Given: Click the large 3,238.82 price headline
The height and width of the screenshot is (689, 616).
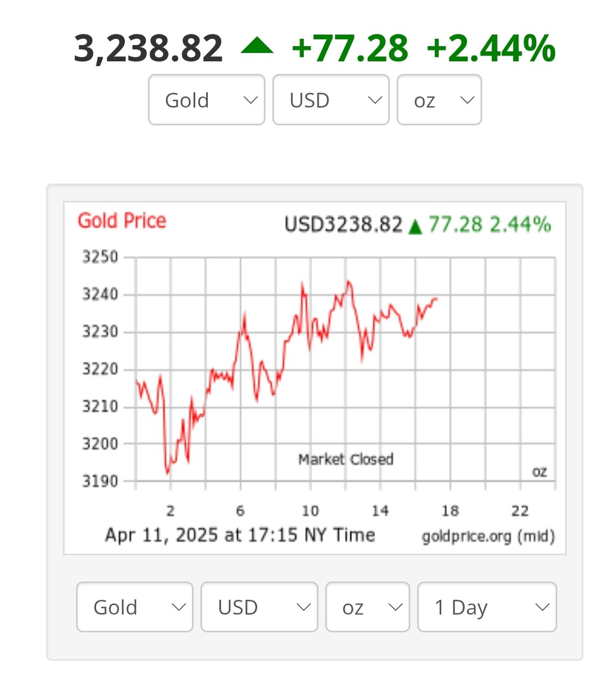Looking at the screenshot, I should pos(148,48).
